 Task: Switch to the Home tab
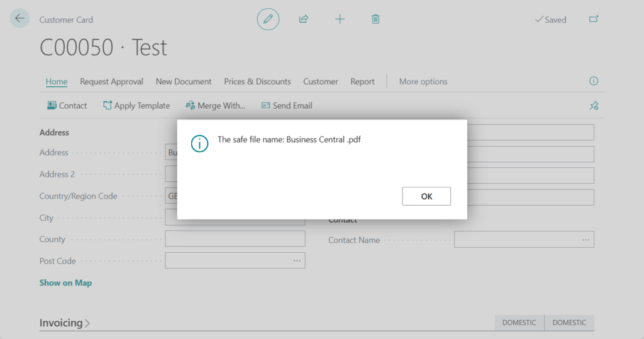tap(57, 82)
